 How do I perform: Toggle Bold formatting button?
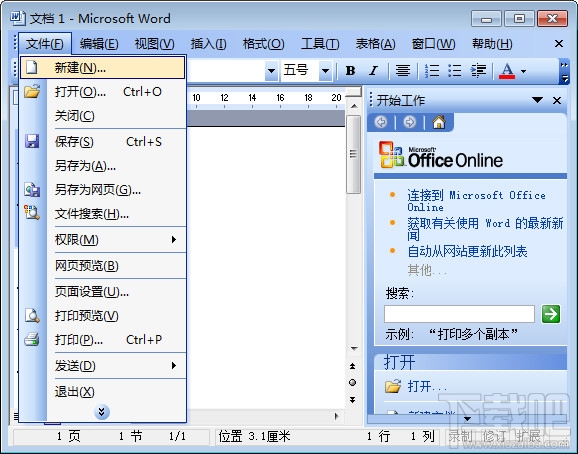[351, 70]
